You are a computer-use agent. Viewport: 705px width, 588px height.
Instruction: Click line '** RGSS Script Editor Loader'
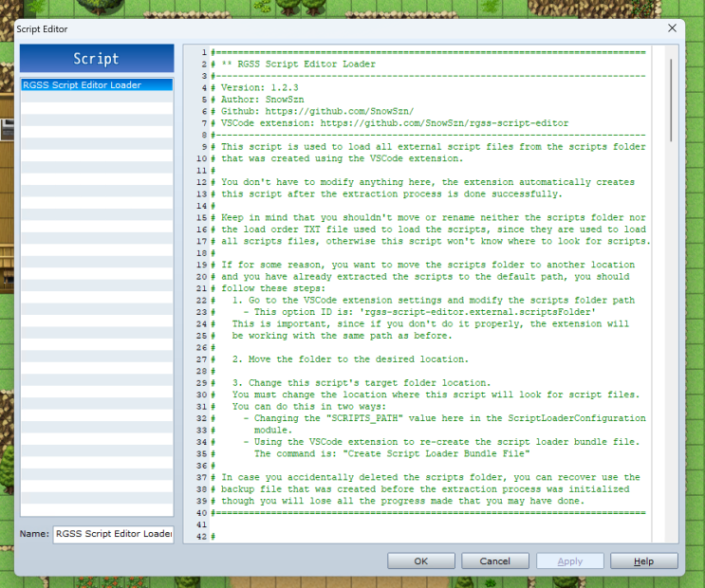tap(293, 64)
